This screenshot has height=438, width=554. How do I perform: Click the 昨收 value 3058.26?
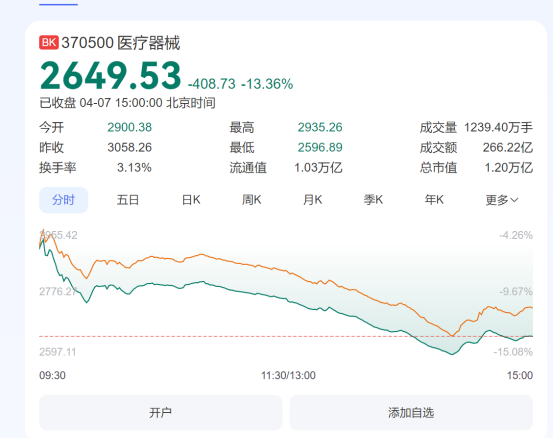130,147
